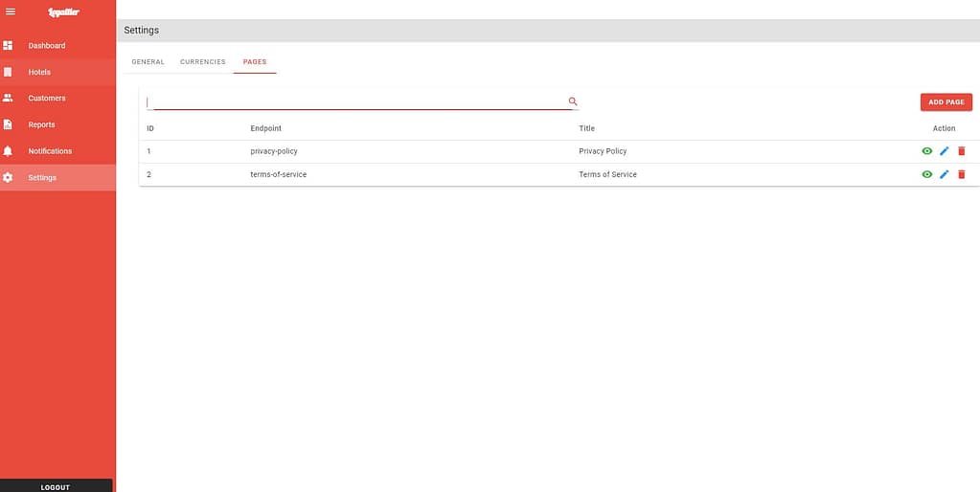Delete the terms-of-service page row
The width and height of the screenshot is (980, 492).
pyautogui.click(x=961, y=174)
